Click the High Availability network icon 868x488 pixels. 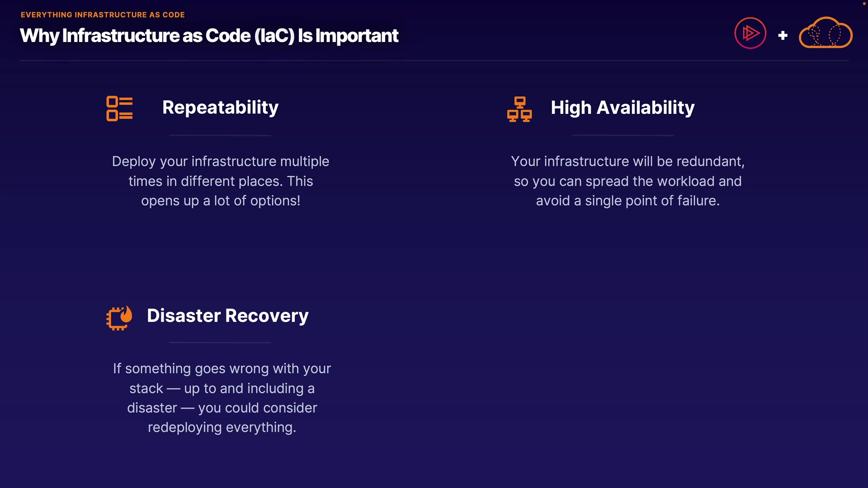point(519,109)
